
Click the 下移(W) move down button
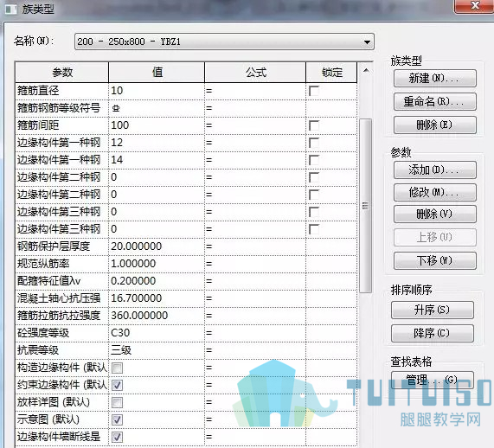(x=435, y=260)
